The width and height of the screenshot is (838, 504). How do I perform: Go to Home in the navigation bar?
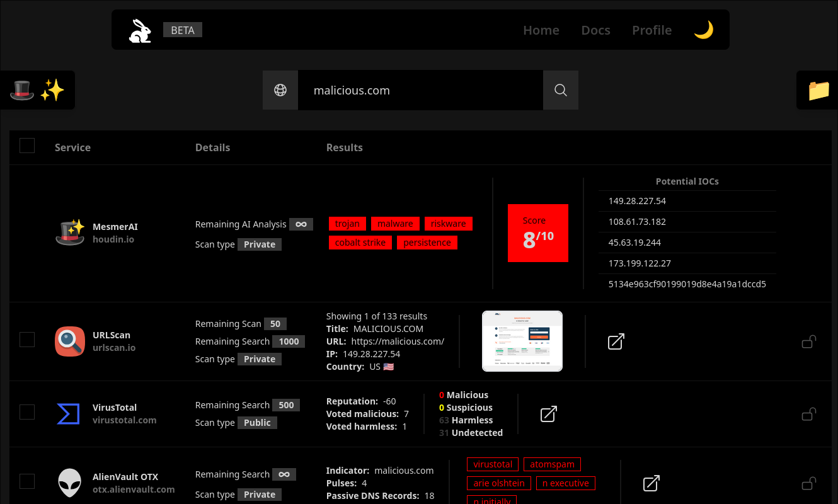[x=541, y=30]
